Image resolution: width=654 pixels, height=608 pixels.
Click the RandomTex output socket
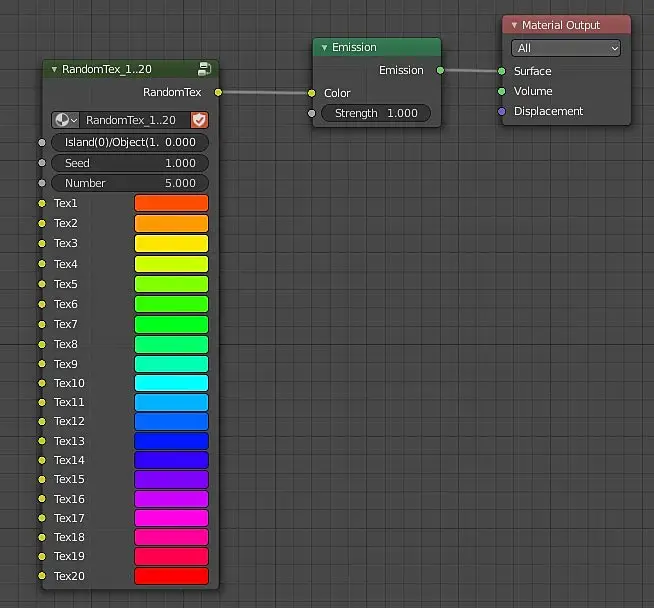pos(218,92)
